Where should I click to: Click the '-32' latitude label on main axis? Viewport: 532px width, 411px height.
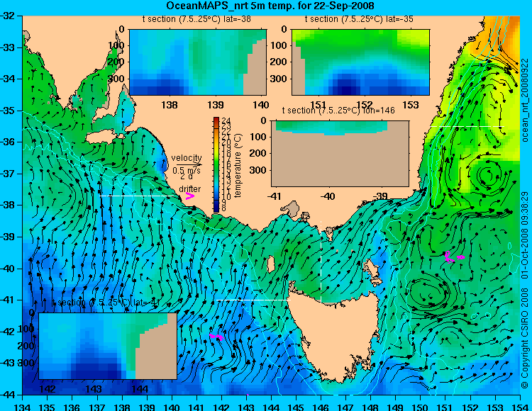tap(7, 16)
